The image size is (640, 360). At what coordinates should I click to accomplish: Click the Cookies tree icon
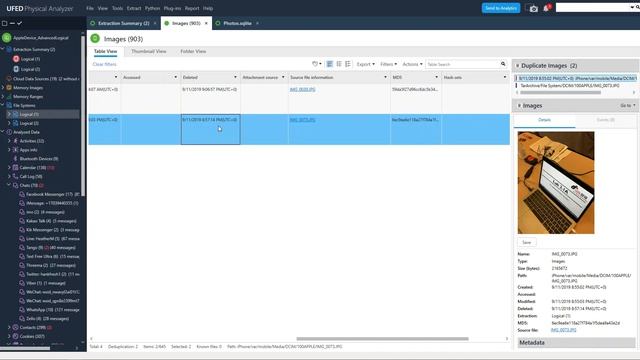point(16,336)
